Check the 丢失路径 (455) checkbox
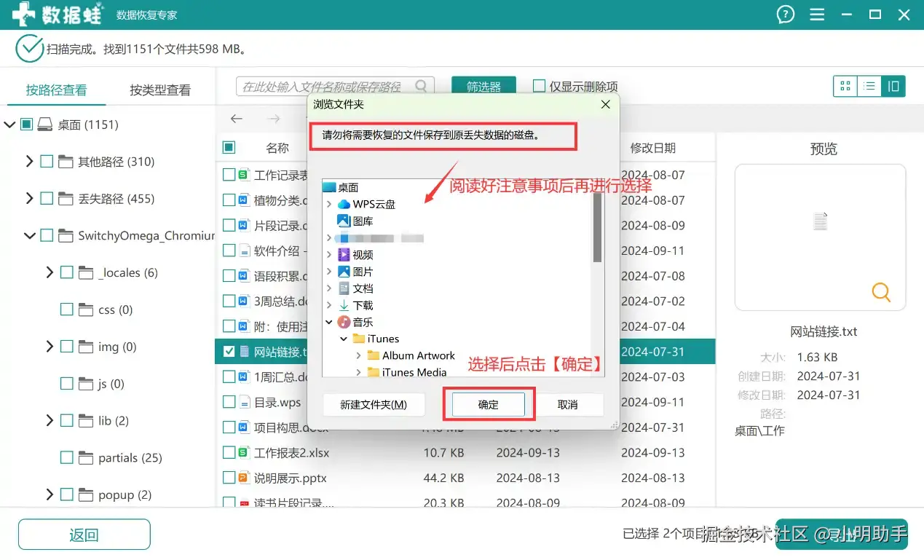This screenshot has height=560, width=924. [x=47, y=198]
